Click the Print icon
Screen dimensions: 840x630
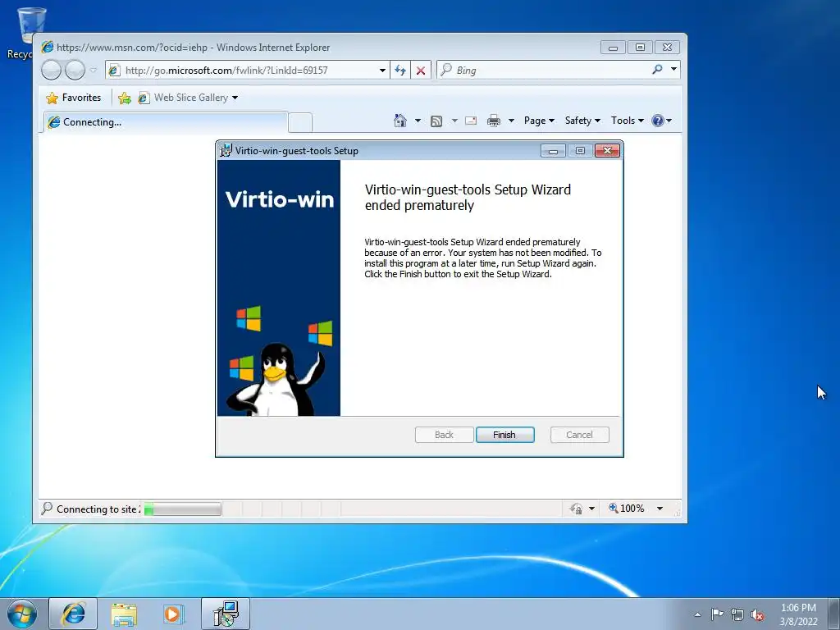[493, 121]
